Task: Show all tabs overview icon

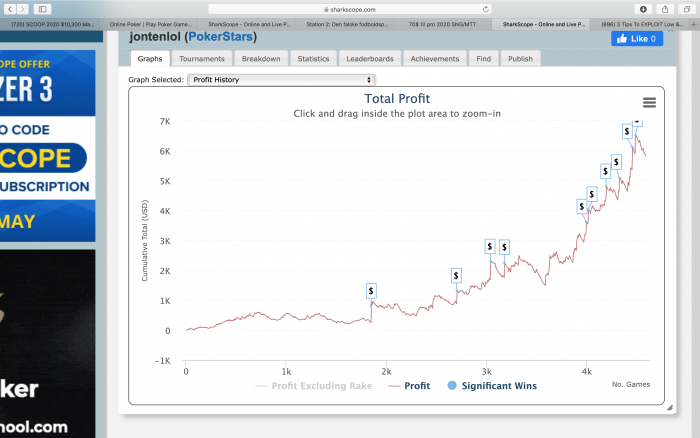Action: [687, 9]
